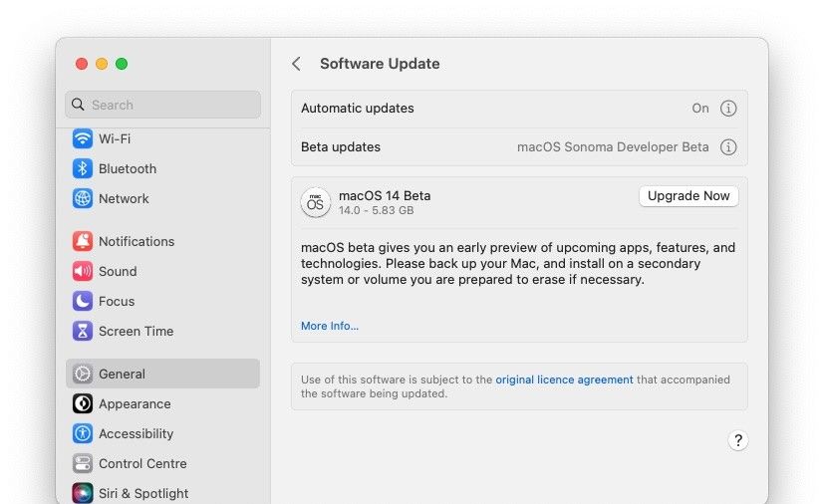Viewport: 824px width, 504px height.
Task: Click the Siri & Spotlight icon
Action: tap(83, 493)
